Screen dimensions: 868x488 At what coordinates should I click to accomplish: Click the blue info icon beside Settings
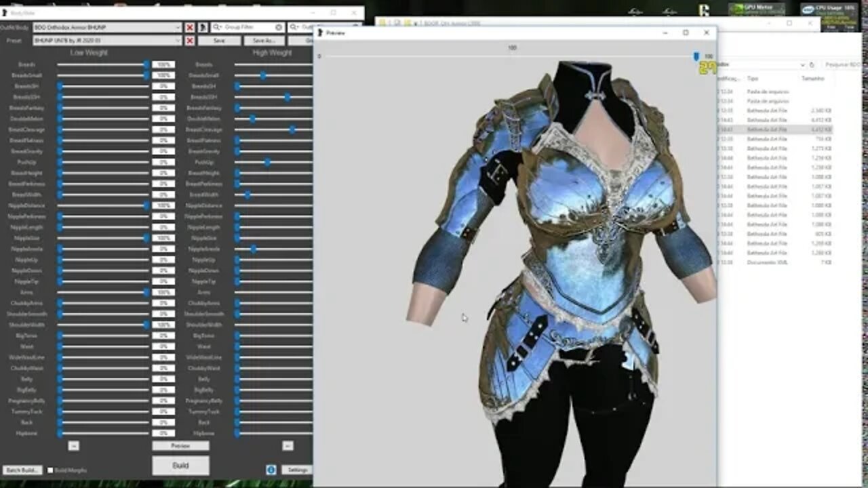click(x=271, y=470)
